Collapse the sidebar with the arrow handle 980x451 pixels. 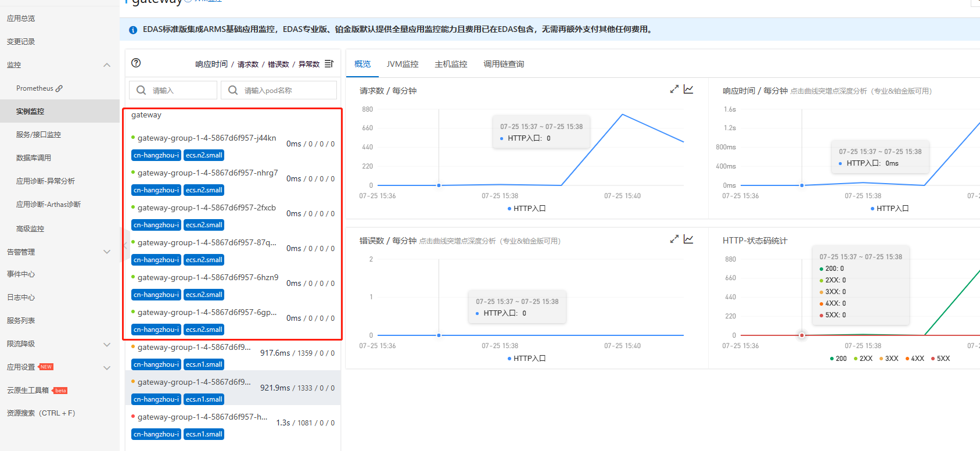(x=124, y=246)
